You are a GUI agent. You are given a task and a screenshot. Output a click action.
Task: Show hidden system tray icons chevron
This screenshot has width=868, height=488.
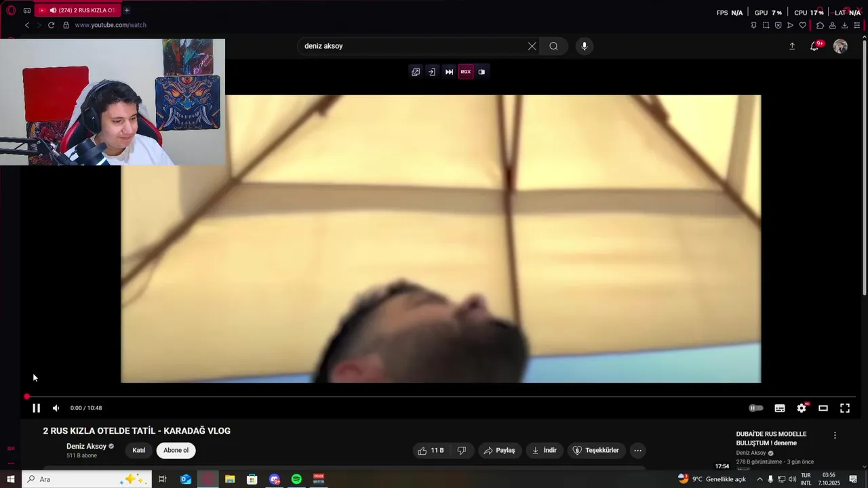[759, 479]
